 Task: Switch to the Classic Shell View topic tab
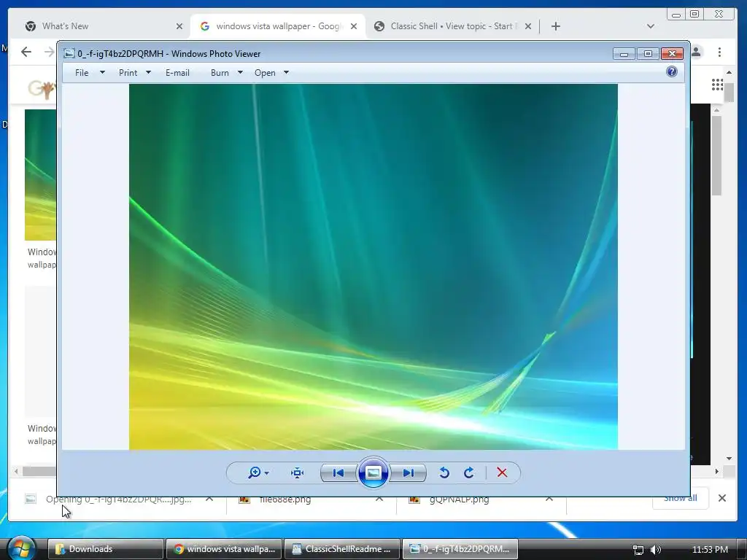pyautogui.click(x=451, y=26)
